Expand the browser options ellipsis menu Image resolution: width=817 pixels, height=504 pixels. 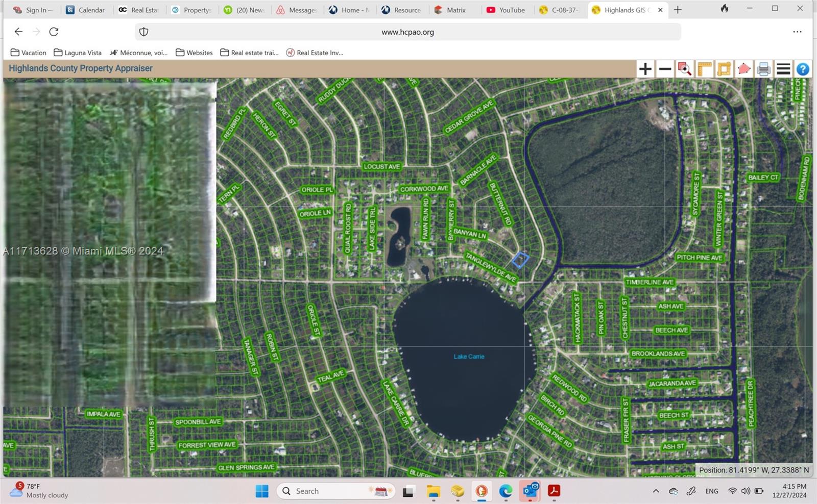pyautogui.click(x=797, y=32)
